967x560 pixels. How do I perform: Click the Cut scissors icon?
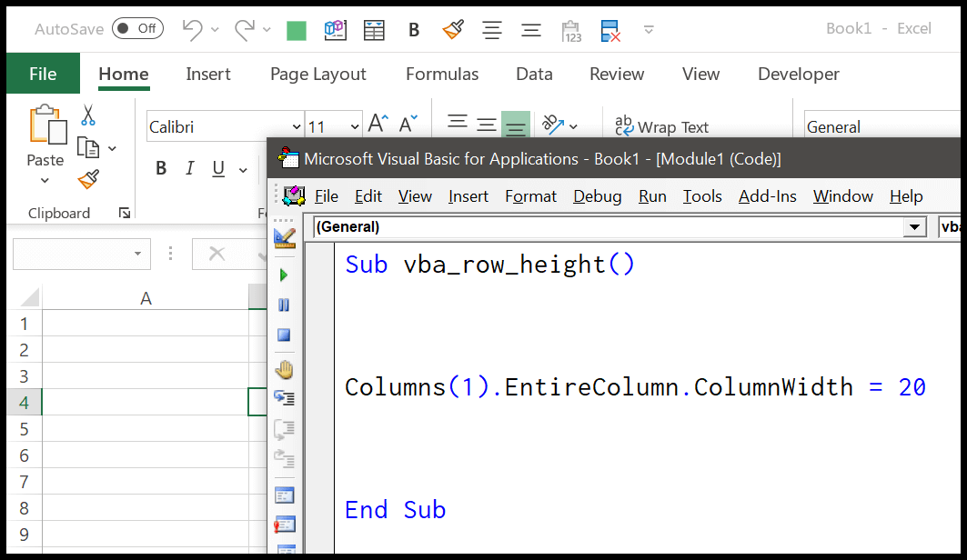pos(88,115)
